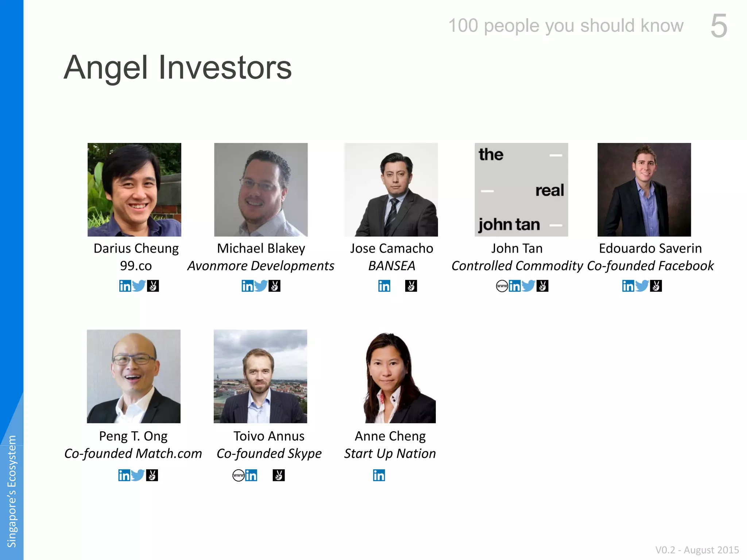This screenshot has height=560, width=747.
Task: Open Jose Camacho's LinkedIn icon
Action: pyautogui.click(x=384, y=286)
